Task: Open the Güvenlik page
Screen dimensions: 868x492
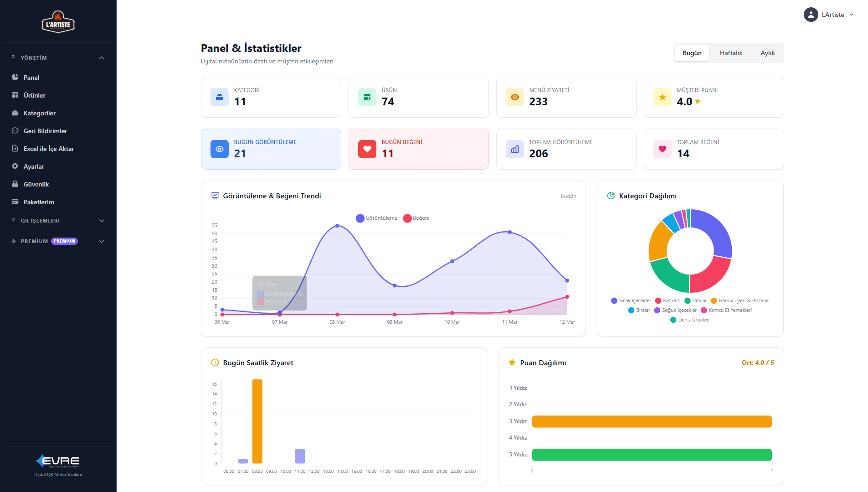Action: [x=58, y=184]
